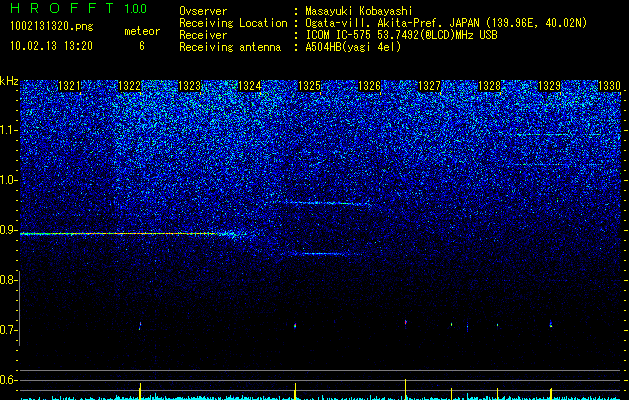Click the 1326 time marker
Viewport: 629px width, 400px height.
(369, 86)
